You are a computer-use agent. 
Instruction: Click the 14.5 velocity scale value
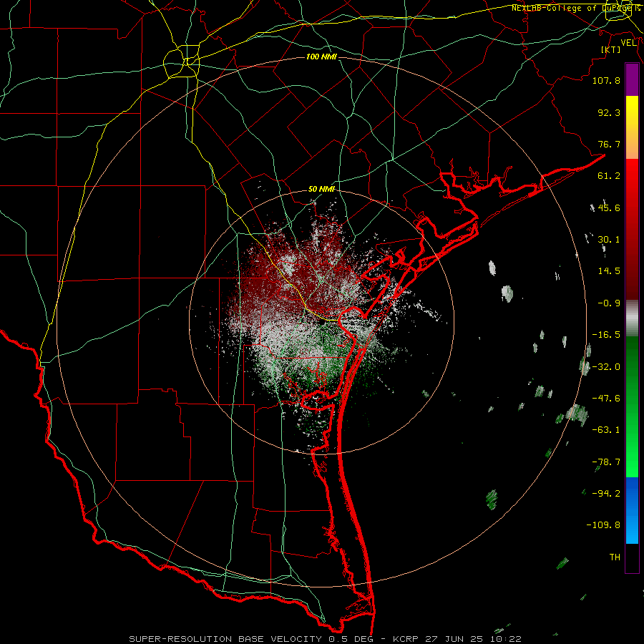tap(609, 271)
